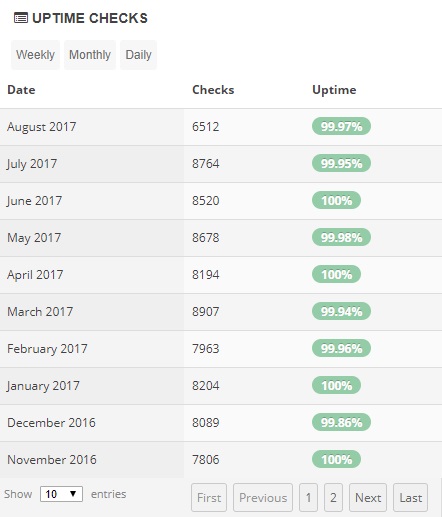The height and width of the screenshot is (517, 442).
Task: Go to the Next page
Action: [368, 498]
